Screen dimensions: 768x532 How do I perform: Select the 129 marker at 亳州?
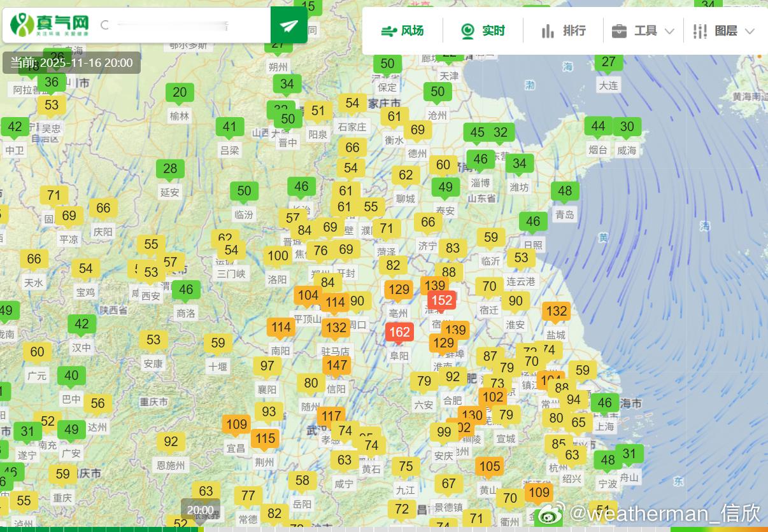[399, 290]
